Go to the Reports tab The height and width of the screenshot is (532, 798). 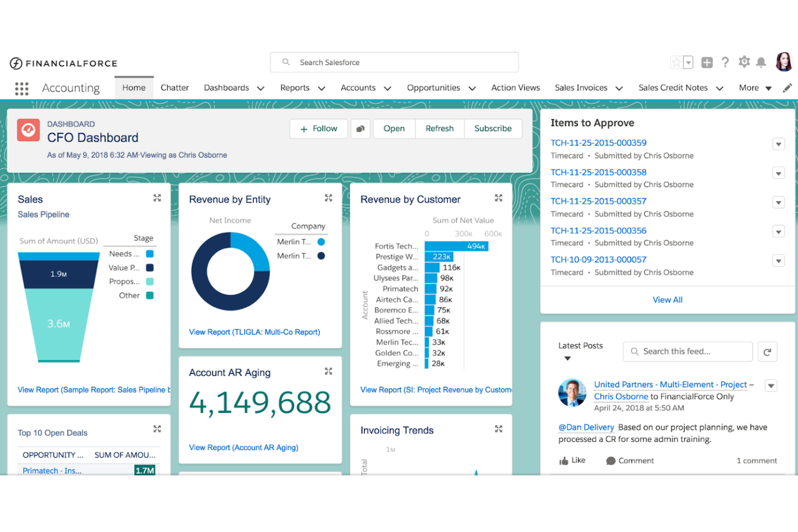coord(295,87)
